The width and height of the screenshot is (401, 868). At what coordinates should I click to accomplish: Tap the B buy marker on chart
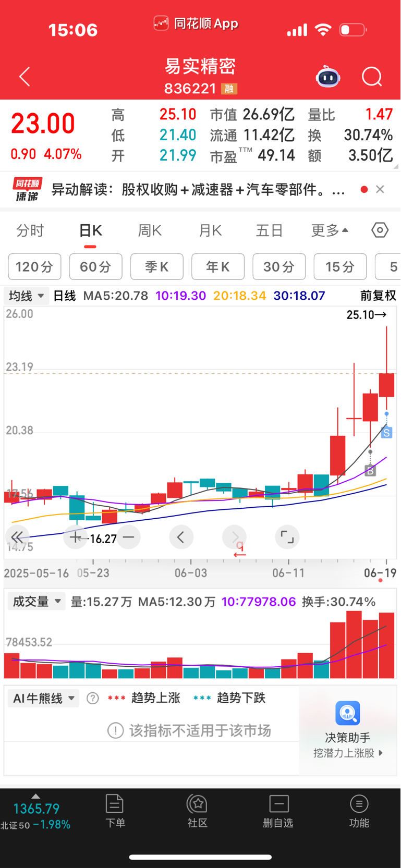[370, 471]
